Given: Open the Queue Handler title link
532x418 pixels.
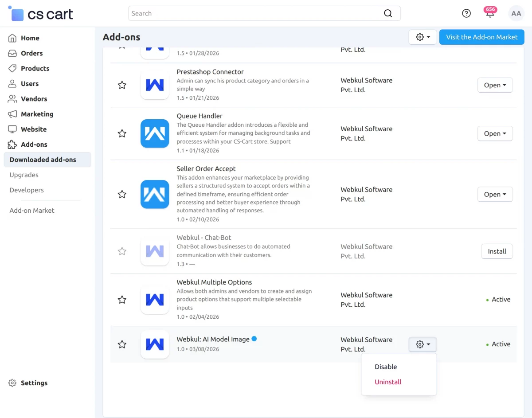Looking at the screenshot, I should 199,116.
